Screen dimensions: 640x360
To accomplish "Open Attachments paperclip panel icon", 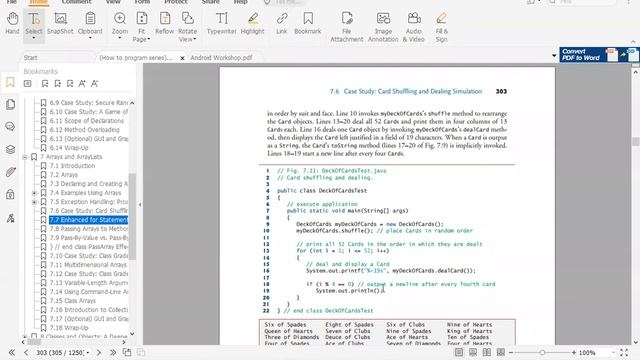I will tap(10, 172).
